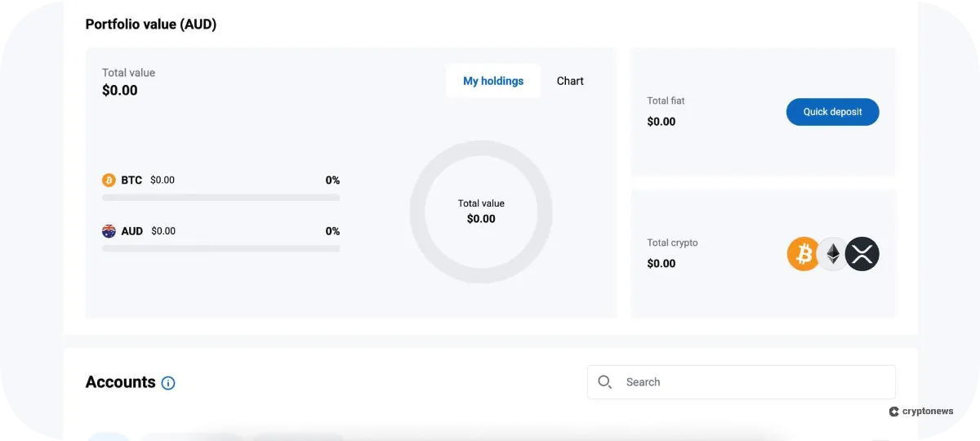The height and width of the screenshot is (441, 980).
Task: Click the BTC coin icon in holdings
Action: coord(109,180)
